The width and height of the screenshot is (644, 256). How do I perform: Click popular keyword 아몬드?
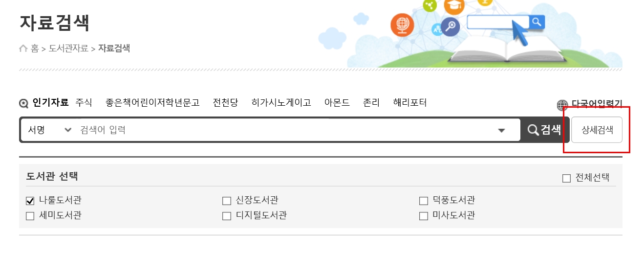click(337, 103)
